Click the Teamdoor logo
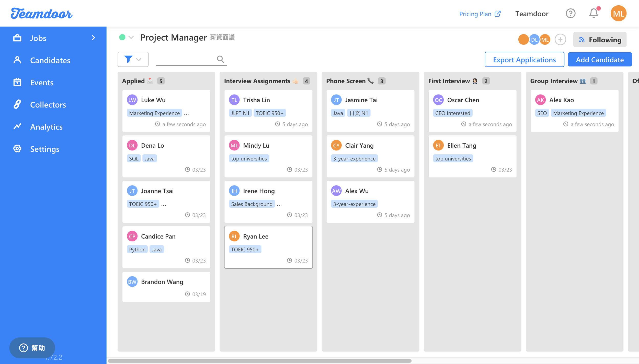This screenshot has height=364, width=639. (x=42, y=13)
